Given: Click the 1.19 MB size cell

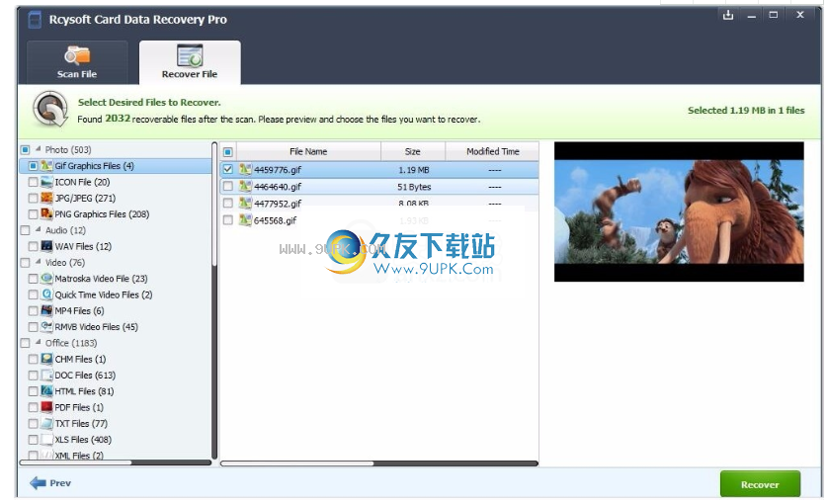Looking at the screenshot, I should (x=414, y=170).
